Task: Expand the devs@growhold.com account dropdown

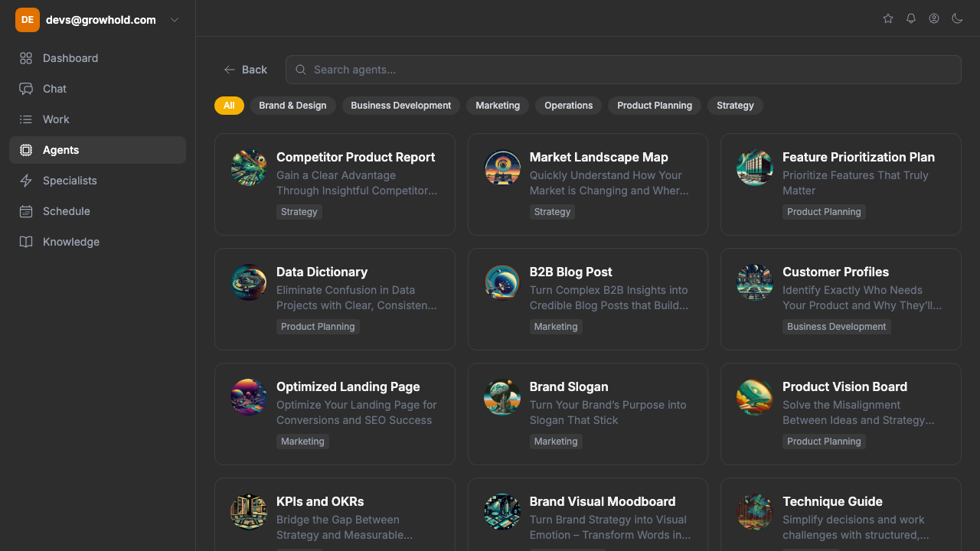Action: point(175,20)
